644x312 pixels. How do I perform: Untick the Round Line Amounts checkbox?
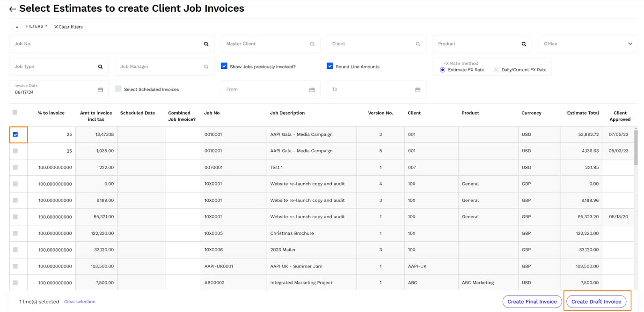click(x=330, y=66)
